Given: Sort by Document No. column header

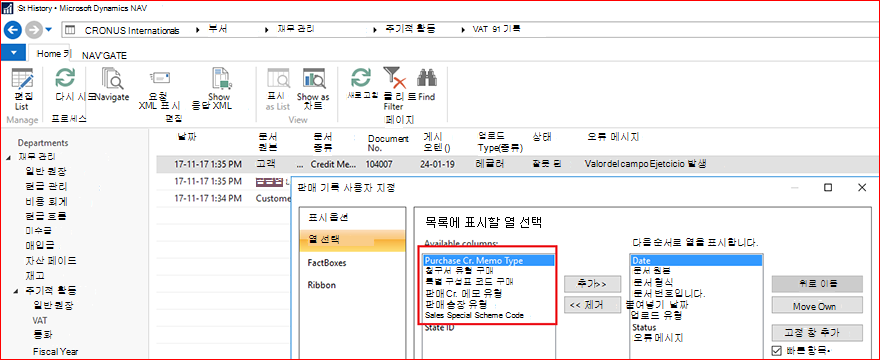Looking at the screenshot, I should point(388,143).
